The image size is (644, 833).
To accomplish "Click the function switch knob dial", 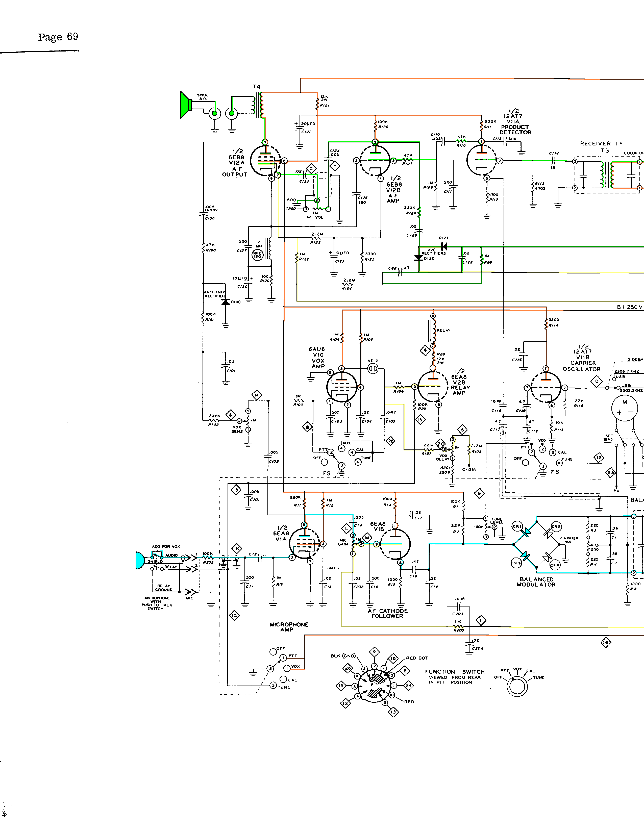I will point(517,686).
